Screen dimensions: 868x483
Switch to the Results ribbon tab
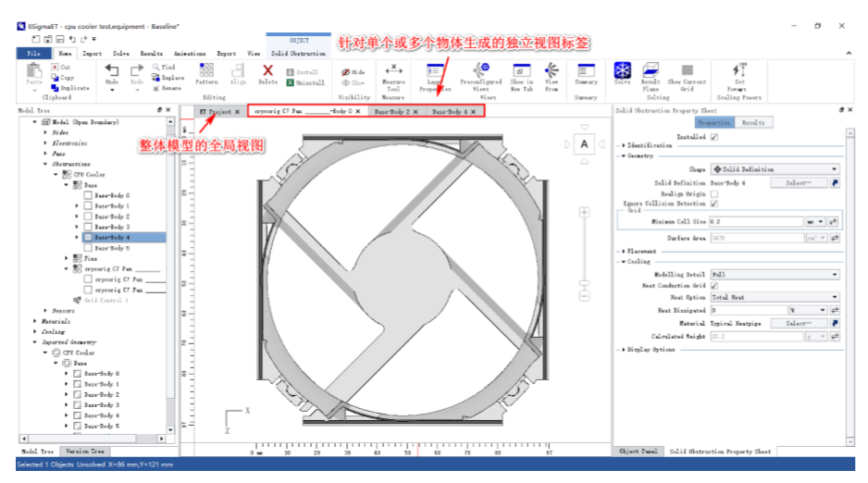pos(151,54)
